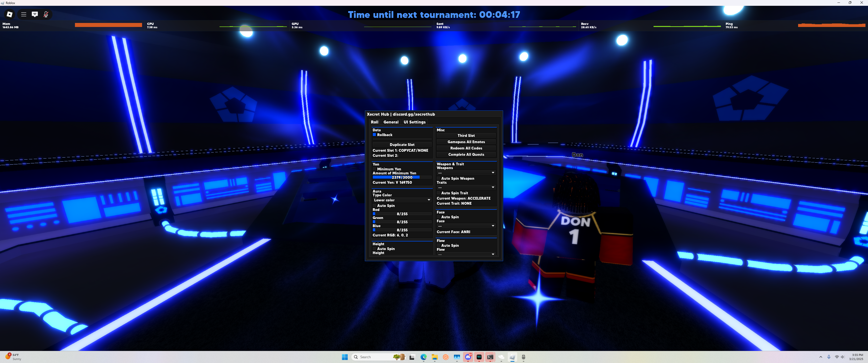Toggle the muted microphone icon
868x363 pixels.
coord(46,14)
